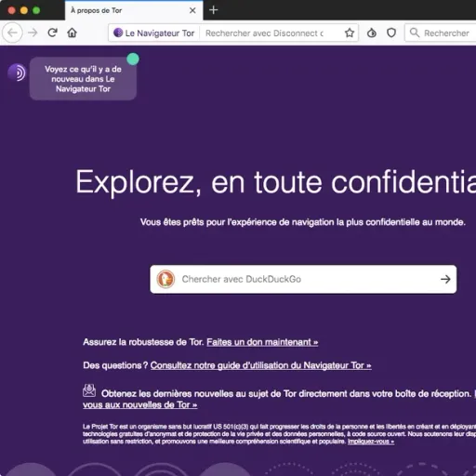Open the Impliquez-vous link
Image resolution: width=476 pixels, height=476 pixels.
tap(371, 442)
